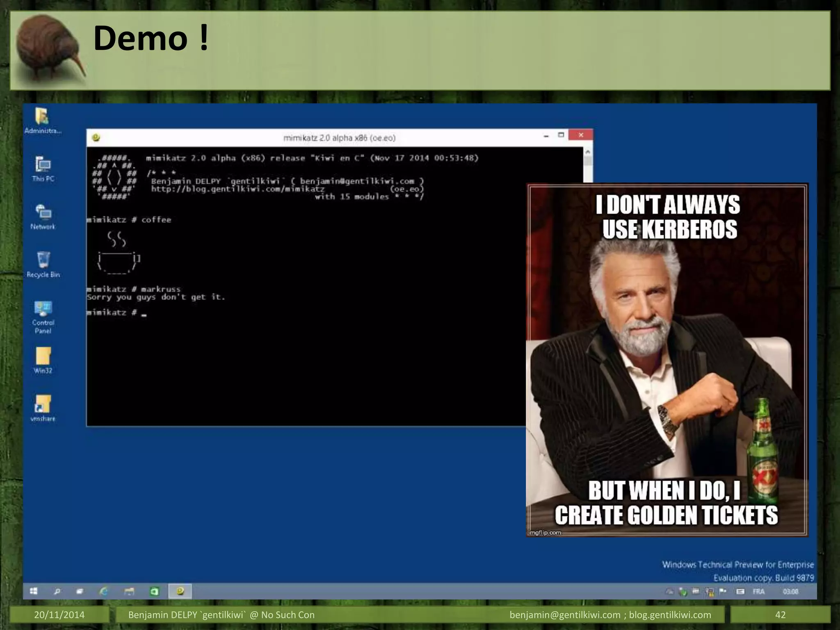
Task: Click the Windows Start button
Action: coord(34,591)
